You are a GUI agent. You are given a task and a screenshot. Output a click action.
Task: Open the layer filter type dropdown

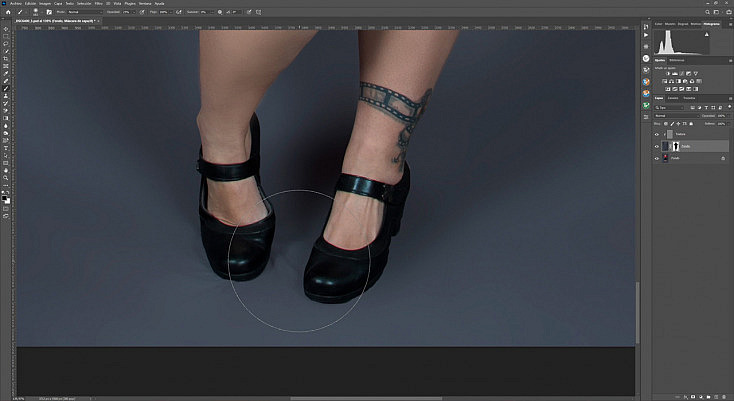pos(669,108)
